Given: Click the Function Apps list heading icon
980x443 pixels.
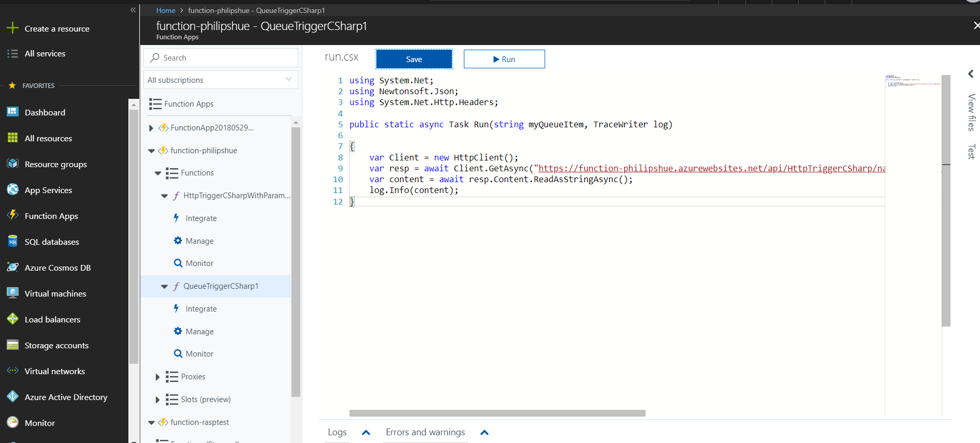Looking at the screenshot, I should tap(155, 104).
